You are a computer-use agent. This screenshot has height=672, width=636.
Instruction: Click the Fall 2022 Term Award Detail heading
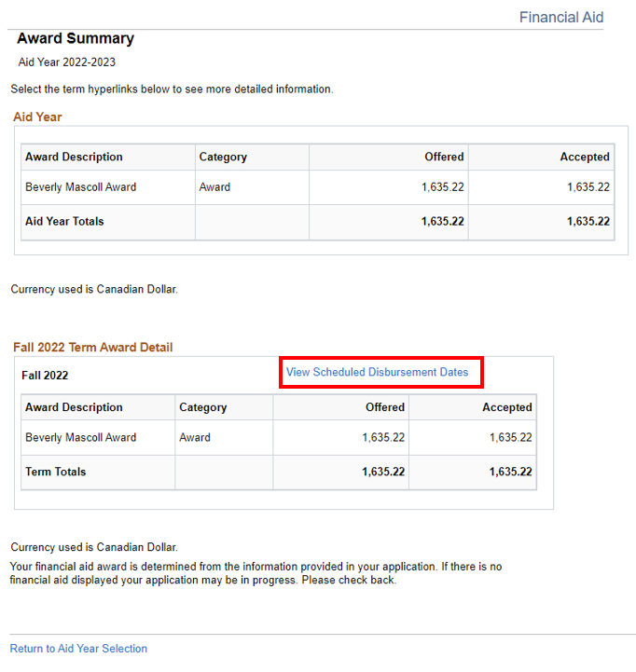[x=92, y=348]
